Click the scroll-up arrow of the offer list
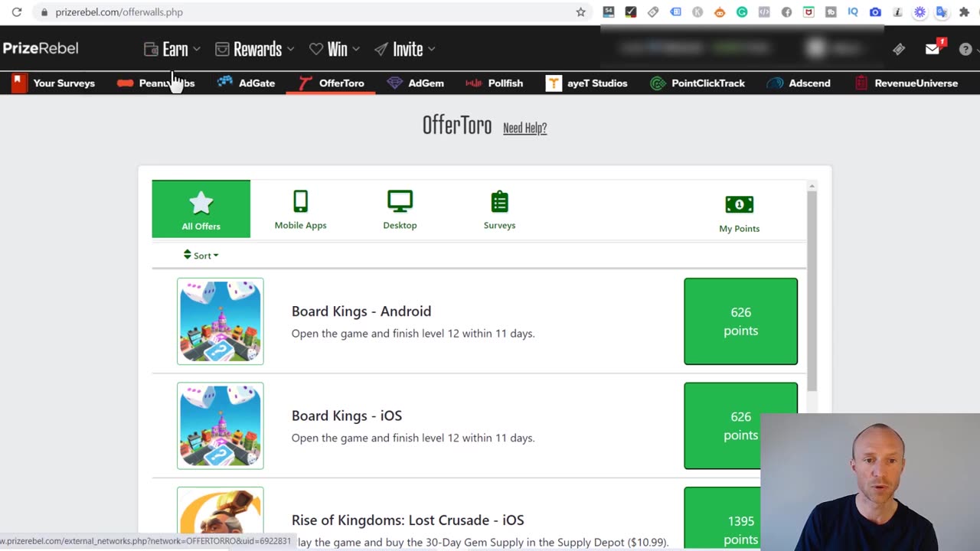Viewport: 980px width, 551px height. coord(812,186)
